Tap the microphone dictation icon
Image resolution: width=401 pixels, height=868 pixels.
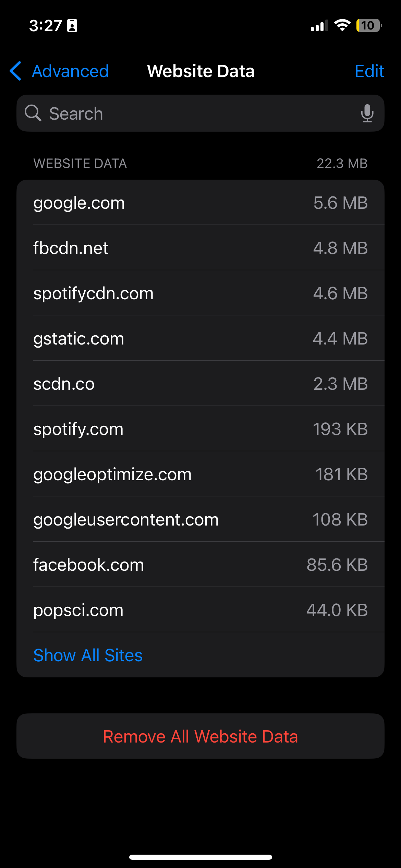(x=367, y=113)
